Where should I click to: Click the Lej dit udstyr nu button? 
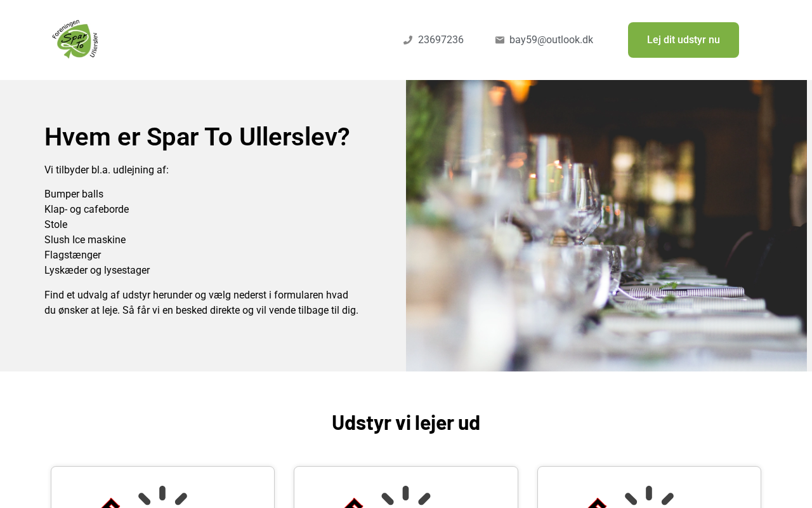683,40
